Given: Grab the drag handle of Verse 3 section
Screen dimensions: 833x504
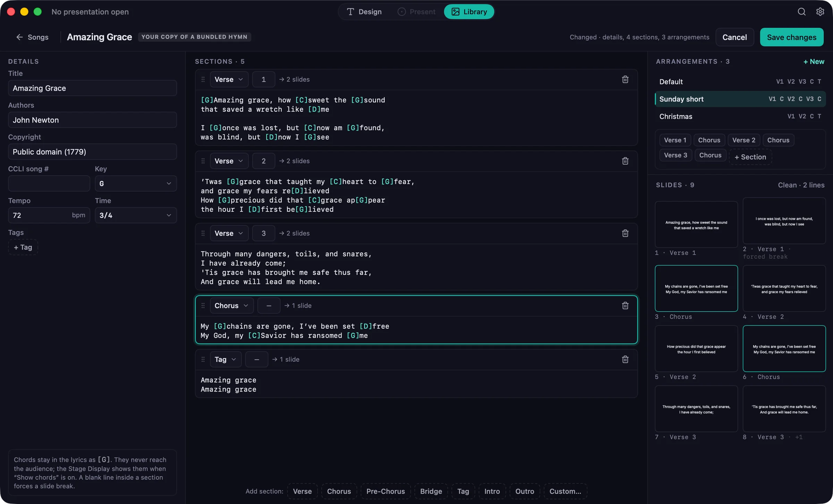Looking at the screenshot, I should pyautogui.click(x=203, y=233).
